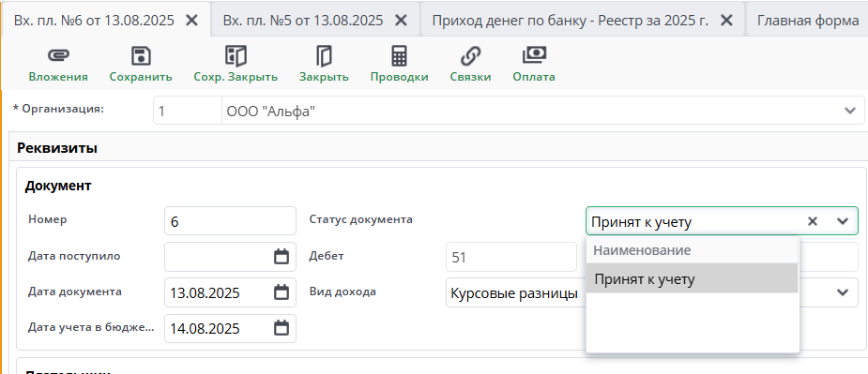This screenshot has height=374, width=868.
Task: Switch to Приход денег по банку Реестр tab
Action: coord(583,20)
